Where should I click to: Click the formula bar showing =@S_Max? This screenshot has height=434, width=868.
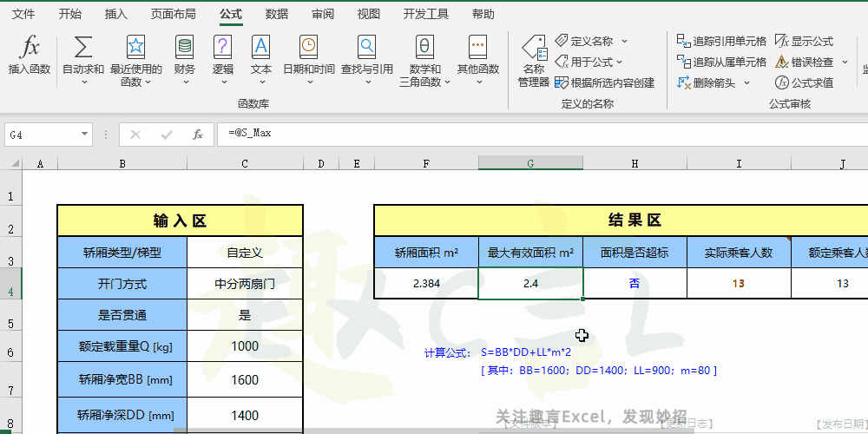pyautogui.click(x=542, y=135)
